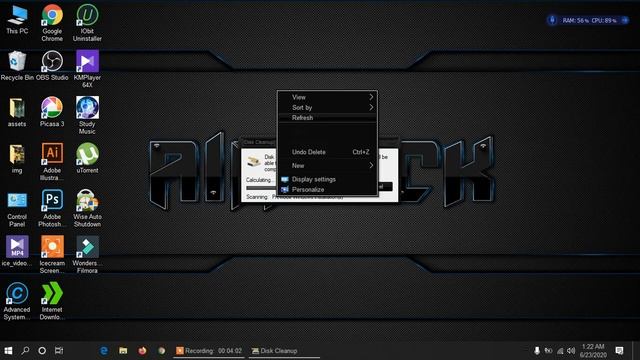Select the Recycle Bin icon

(x=17, y=66)
